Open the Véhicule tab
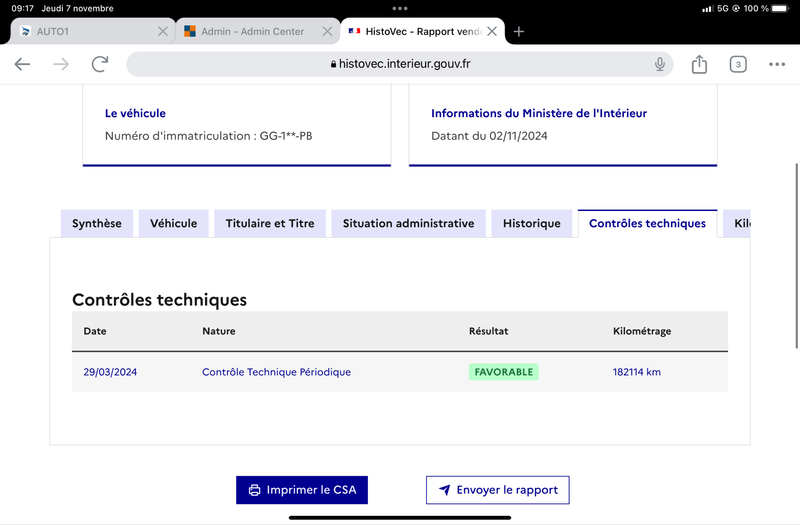This screenshot has height=525, width=800. pyautogui.click(x=173, y=223)
